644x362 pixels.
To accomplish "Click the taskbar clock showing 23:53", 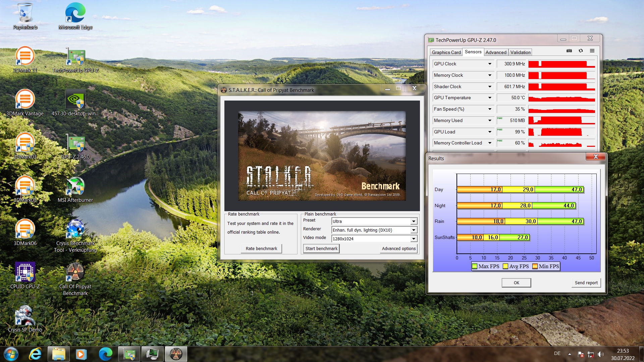I will pyautogui.click(x=623, y=351).
